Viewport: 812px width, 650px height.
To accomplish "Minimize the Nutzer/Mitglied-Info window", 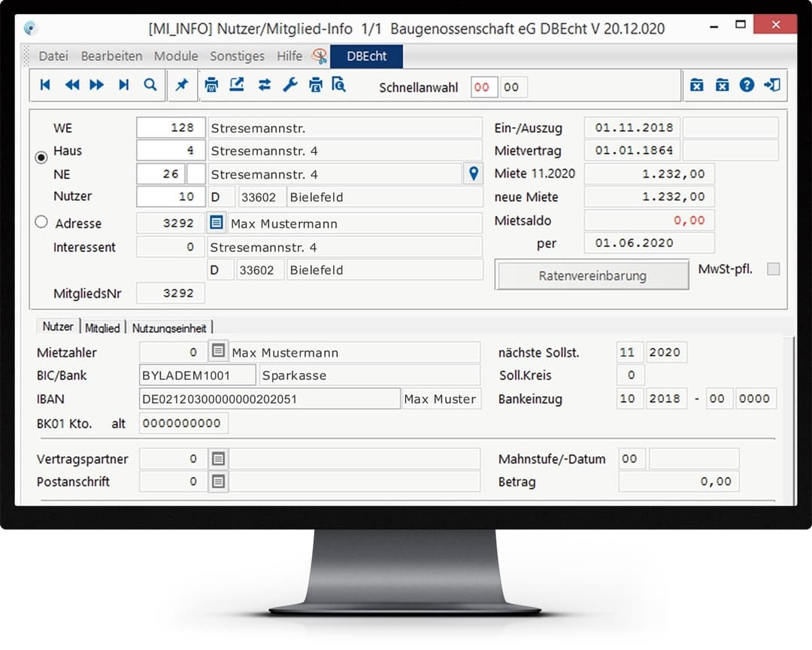I will click(714, 26).
